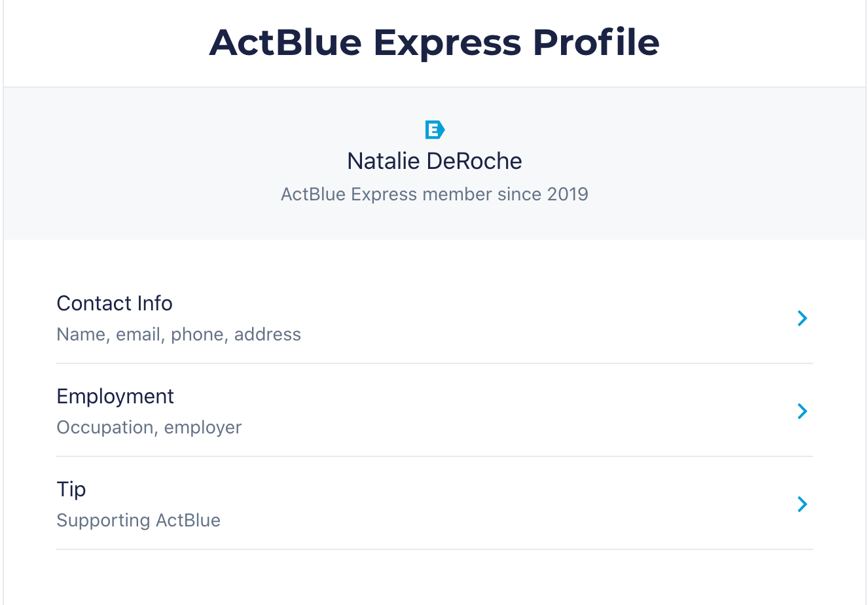Click the 'Occupation, employer' subtitle text

149,428
